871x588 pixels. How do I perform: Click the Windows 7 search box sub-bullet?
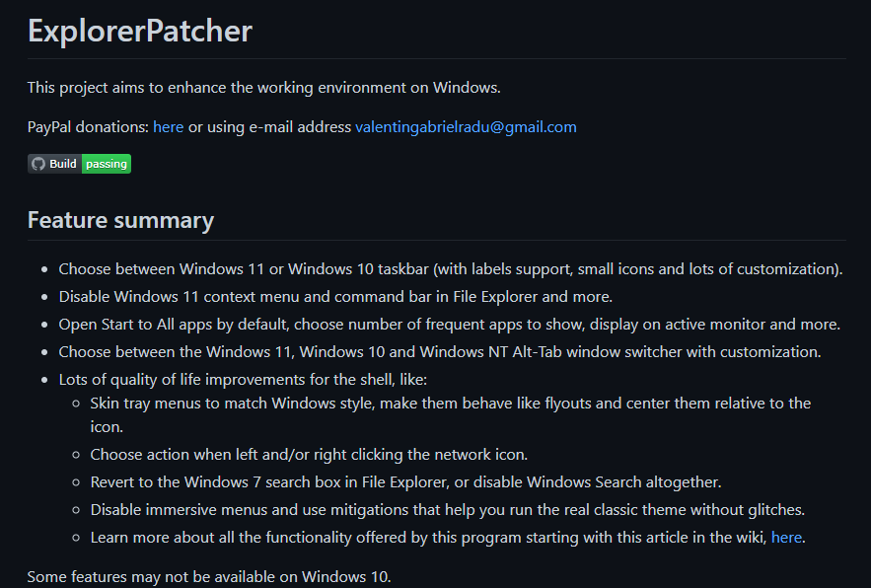pyautogui.click(x=405, y=482)
